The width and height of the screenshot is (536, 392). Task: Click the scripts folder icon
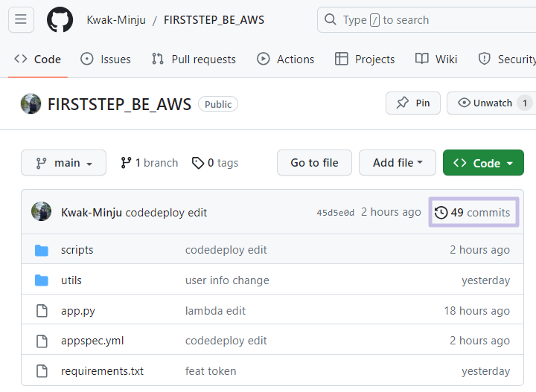point(42,250)
